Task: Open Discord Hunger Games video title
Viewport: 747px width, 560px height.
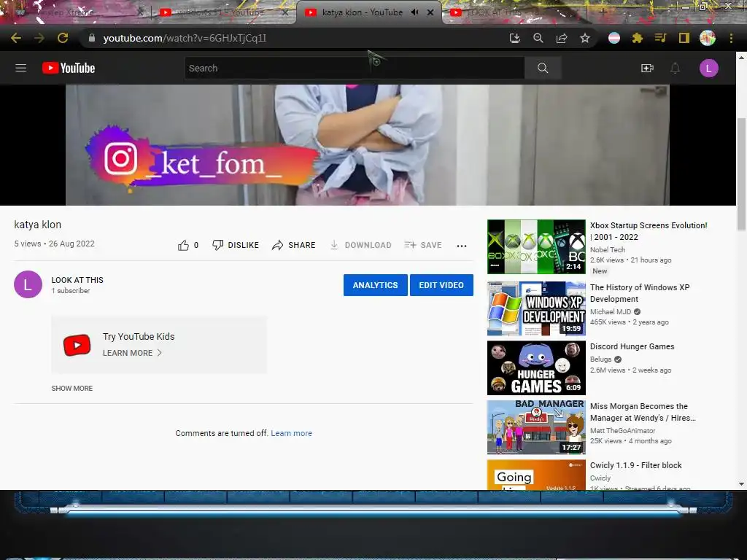Action: (632, 346)
